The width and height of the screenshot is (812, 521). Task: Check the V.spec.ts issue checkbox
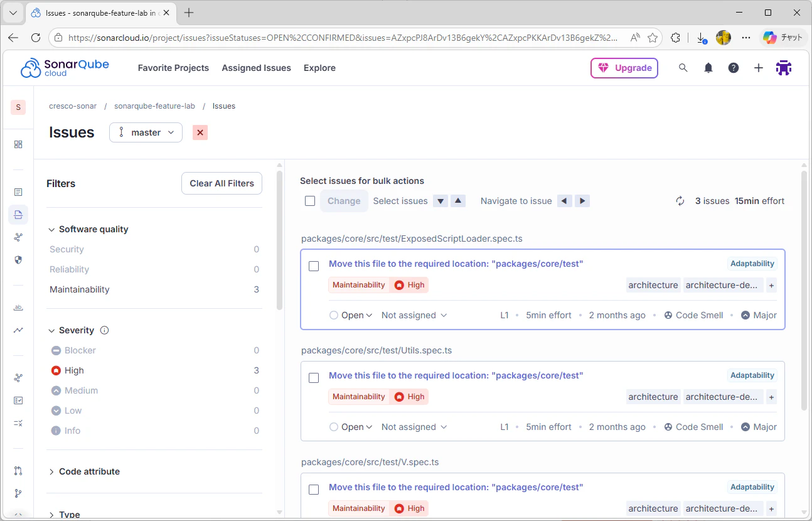[x=314, y=490]
